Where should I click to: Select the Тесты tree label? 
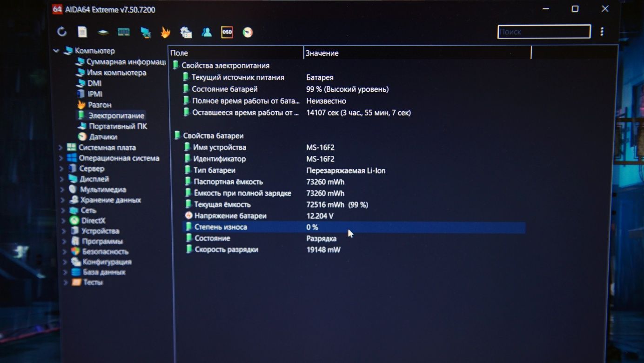tap(93, 282)
